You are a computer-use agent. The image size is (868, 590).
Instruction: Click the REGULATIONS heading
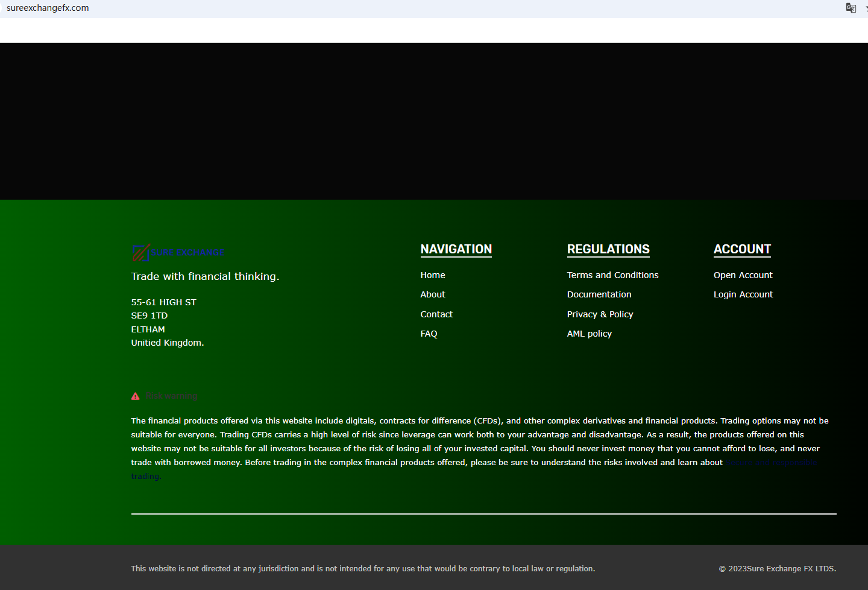[x=608, y=249]
